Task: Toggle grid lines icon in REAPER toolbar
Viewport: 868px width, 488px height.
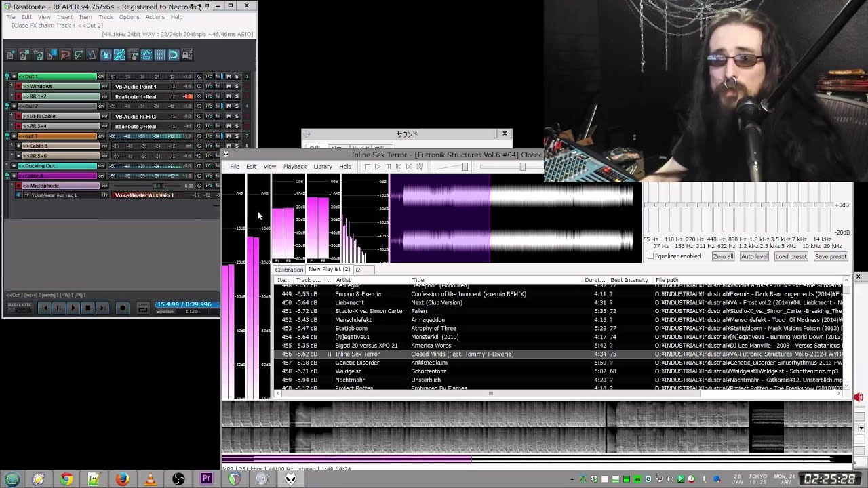Action: (x=160, y=55)
